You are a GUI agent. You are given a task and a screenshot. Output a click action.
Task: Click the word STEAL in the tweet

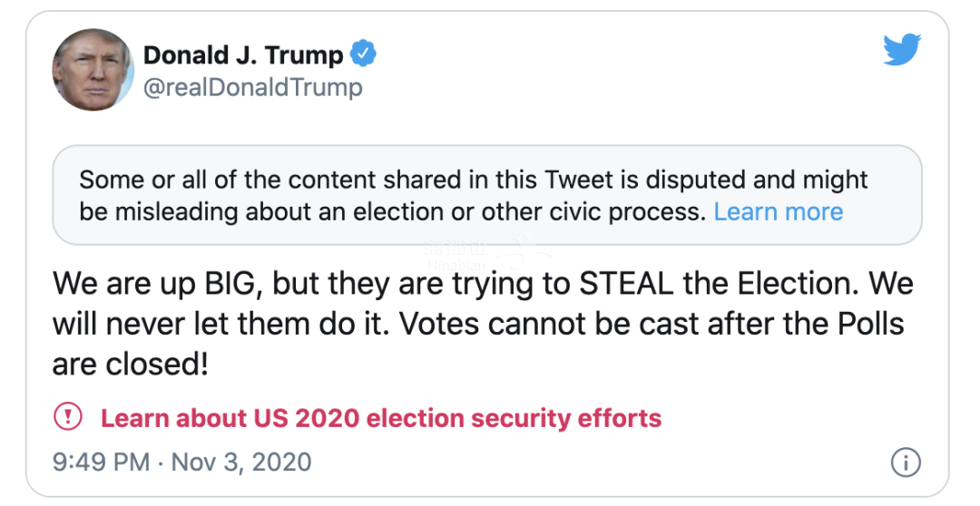pyautogui.click(x=626, y=283)
